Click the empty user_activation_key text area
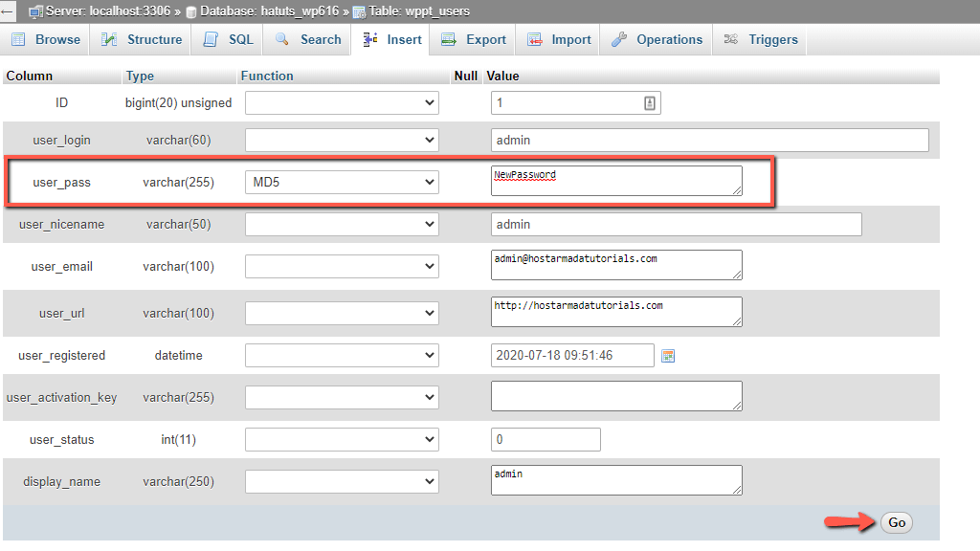 [x=616, y=396]
